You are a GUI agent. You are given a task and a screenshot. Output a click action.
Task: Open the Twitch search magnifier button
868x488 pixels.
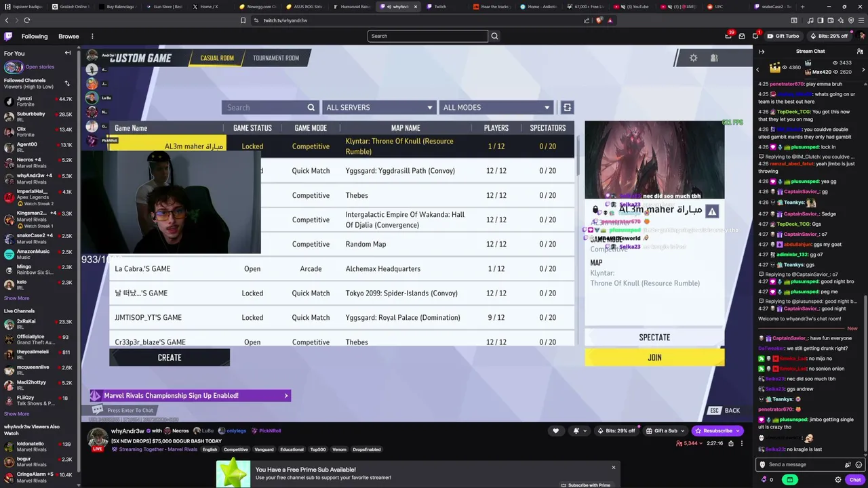point(494,36)
